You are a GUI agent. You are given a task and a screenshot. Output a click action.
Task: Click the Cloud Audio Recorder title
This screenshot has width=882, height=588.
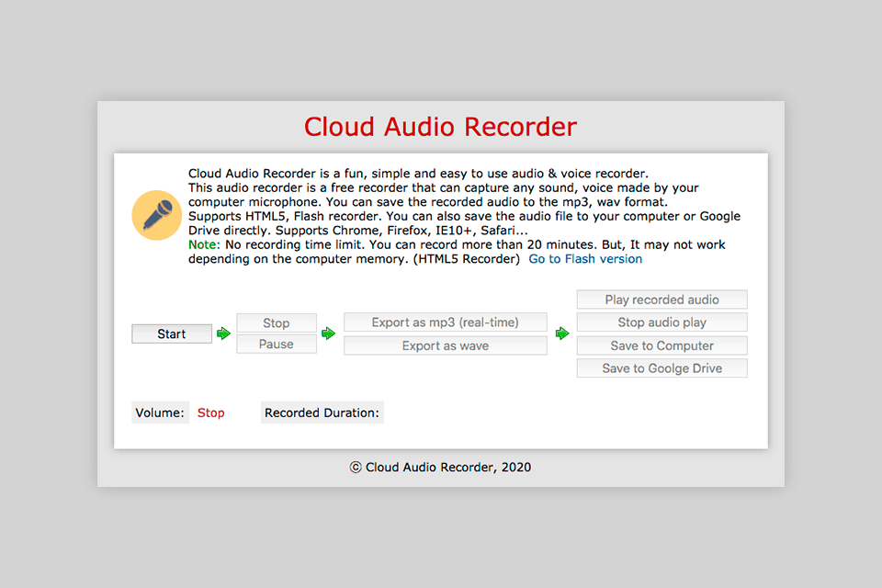coord(440,127)
